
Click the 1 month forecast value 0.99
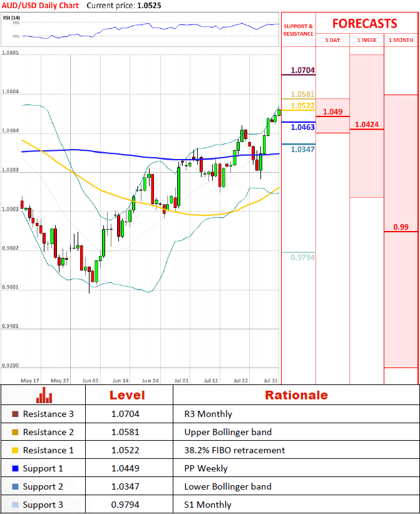(401, 227)
